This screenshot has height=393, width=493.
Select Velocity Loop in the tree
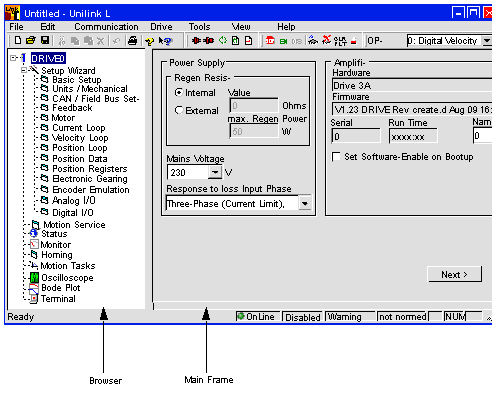(x=80, y=138)
